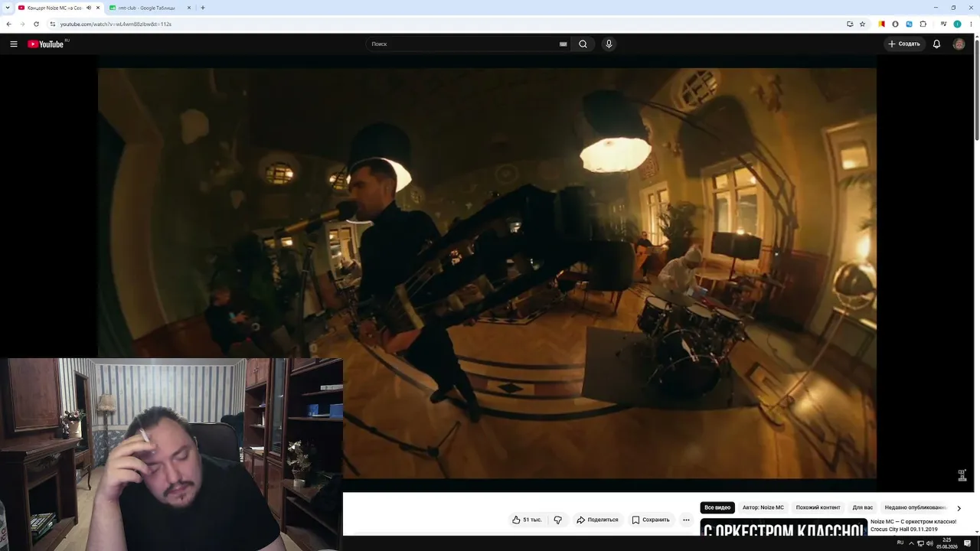The width and height of the screenshot is (980, 551).
Task: Open the taskbar network icon
Action: coord(920,543)
